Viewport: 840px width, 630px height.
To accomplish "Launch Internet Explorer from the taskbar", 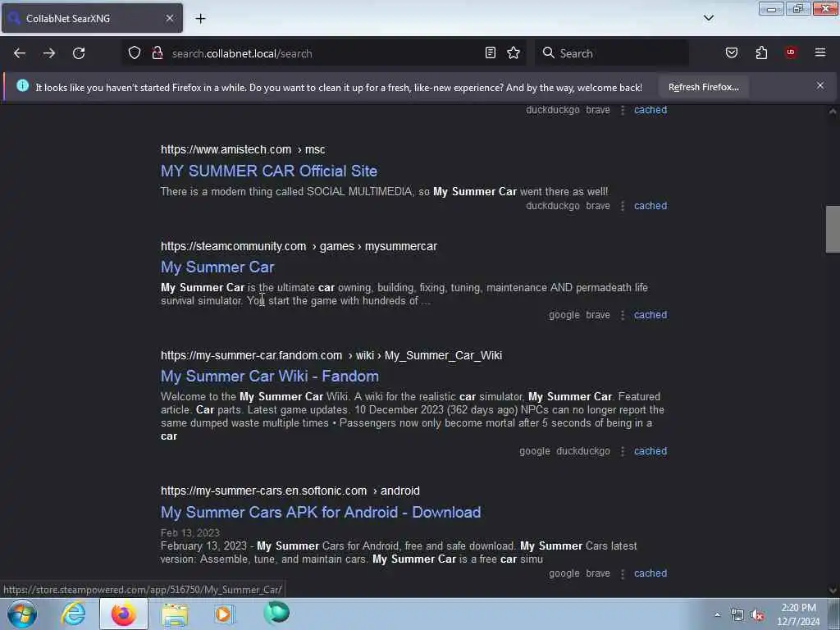I will (x=73, y=614).
